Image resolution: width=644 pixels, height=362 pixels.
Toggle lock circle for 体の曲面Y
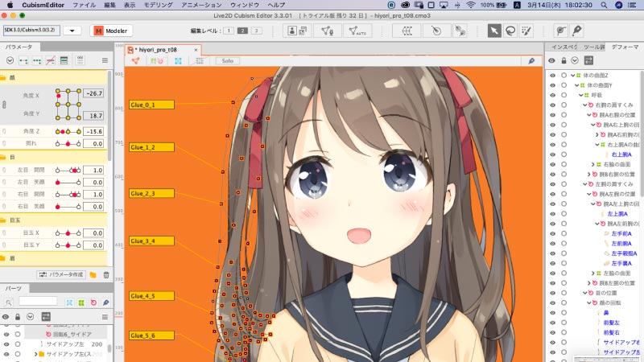(564, 85)
